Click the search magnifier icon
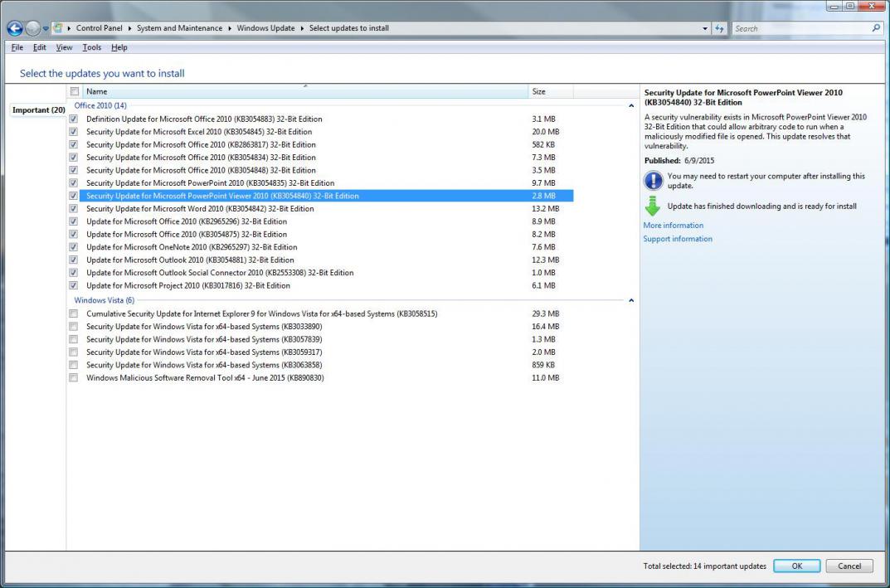Image resolution: width=890 pixels, height=588 pixels. point(876,28)
